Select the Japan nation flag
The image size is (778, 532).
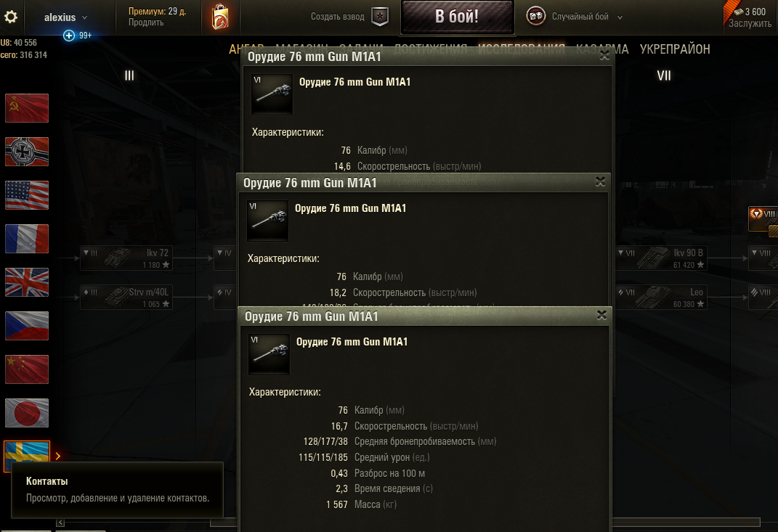(27, 413)
